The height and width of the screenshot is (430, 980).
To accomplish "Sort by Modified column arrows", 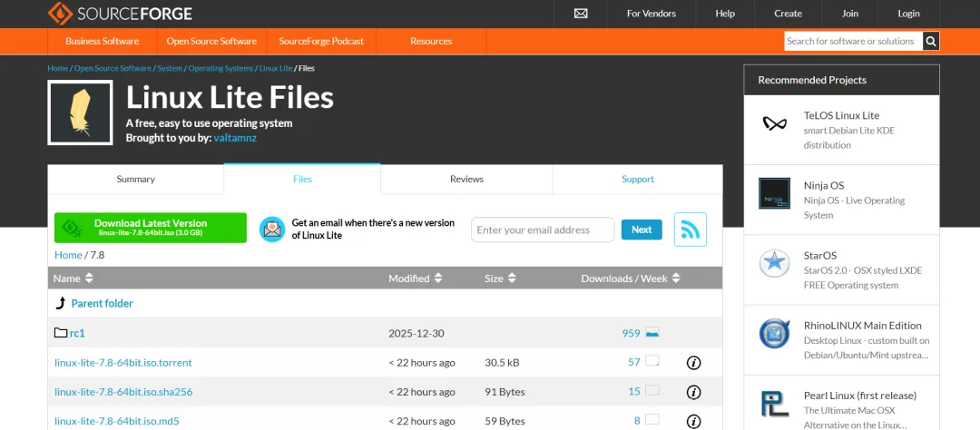I will tap(438, 279).
